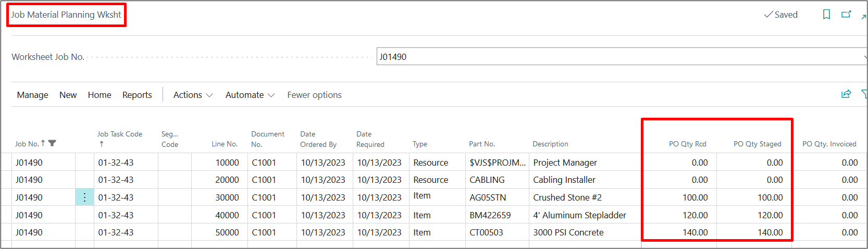This screenshot has height=249, width=868.
Task: Expand the Actions dropdown menu
Action: tap(193, 95)
